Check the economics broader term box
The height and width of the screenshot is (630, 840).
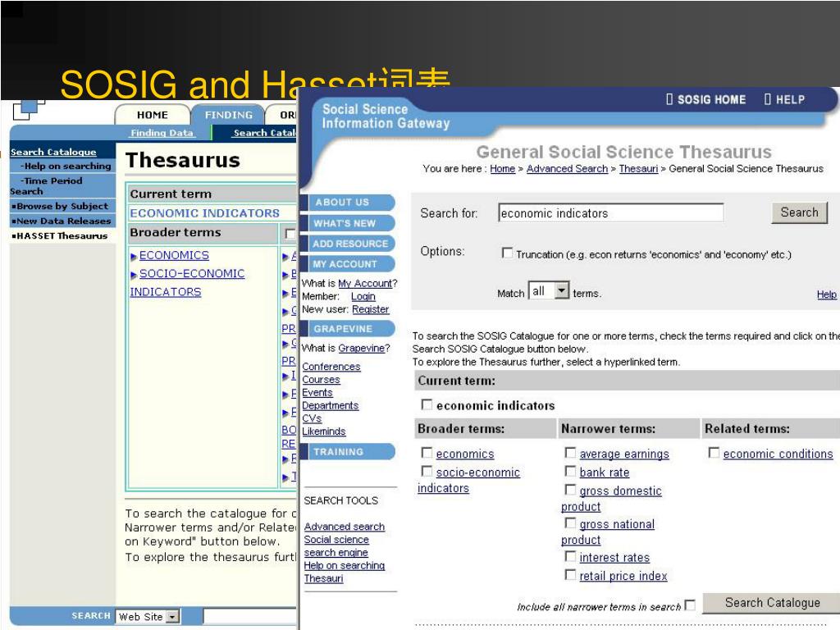(427, 453)
